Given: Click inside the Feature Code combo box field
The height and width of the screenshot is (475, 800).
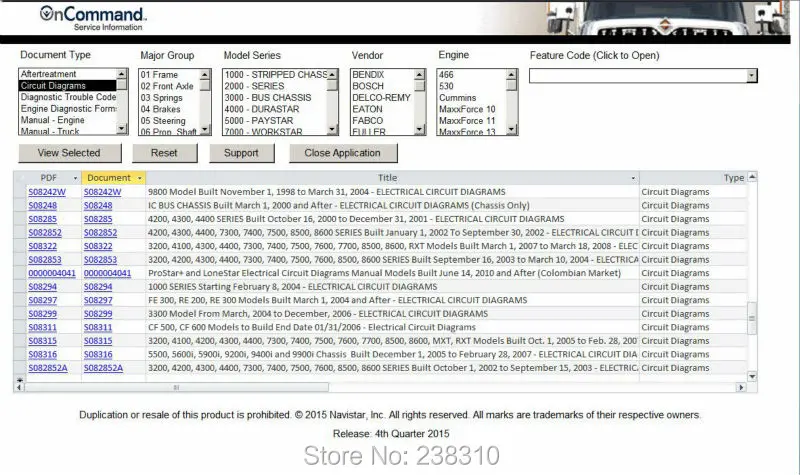Looking at the screenshot, I should coord(638,76).
